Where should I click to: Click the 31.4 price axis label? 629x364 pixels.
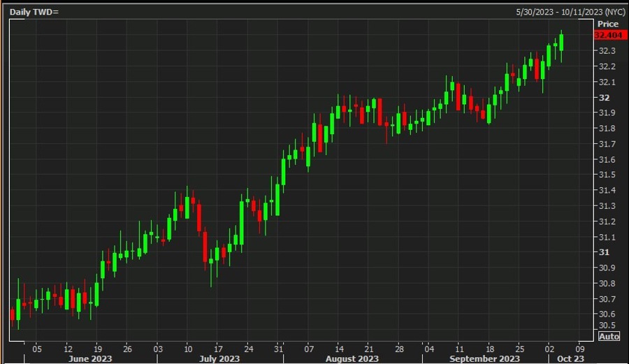click(607, 191)
